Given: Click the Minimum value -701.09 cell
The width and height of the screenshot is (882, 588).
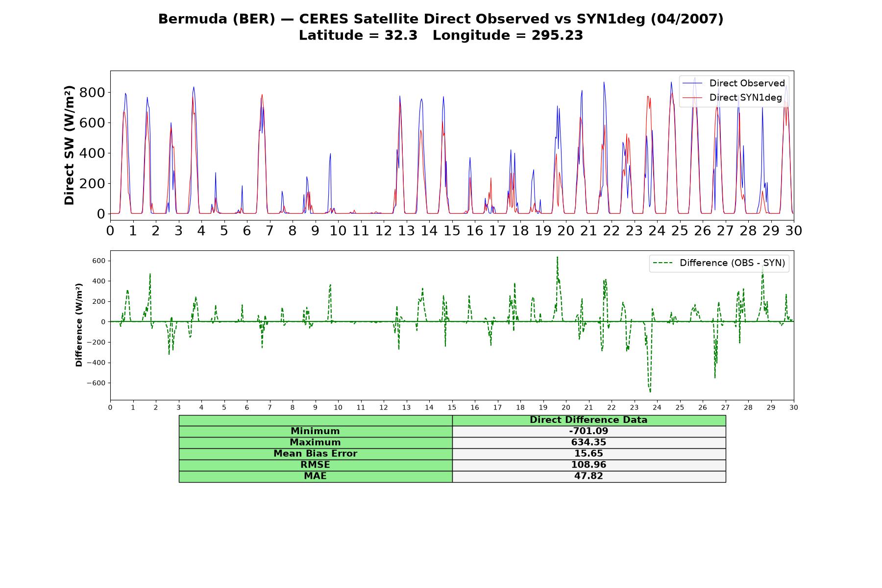Looking at the screenshot, I should (589, 431).
